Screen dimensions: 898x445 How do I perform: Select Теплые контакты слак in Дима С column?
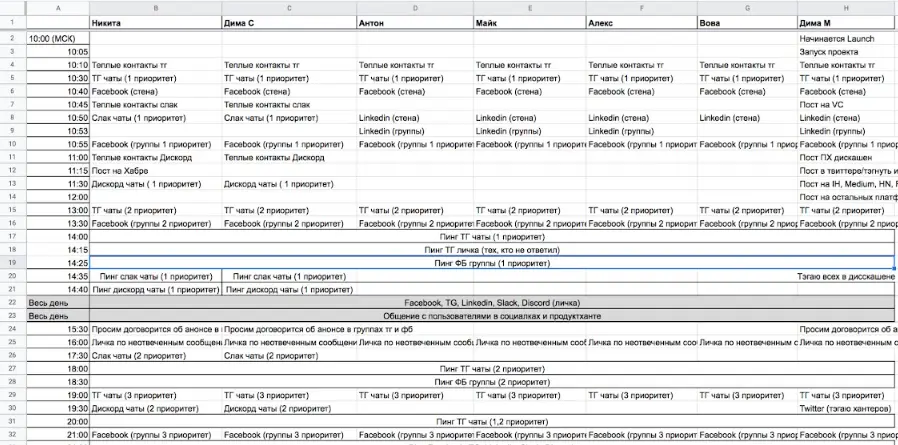289,105
